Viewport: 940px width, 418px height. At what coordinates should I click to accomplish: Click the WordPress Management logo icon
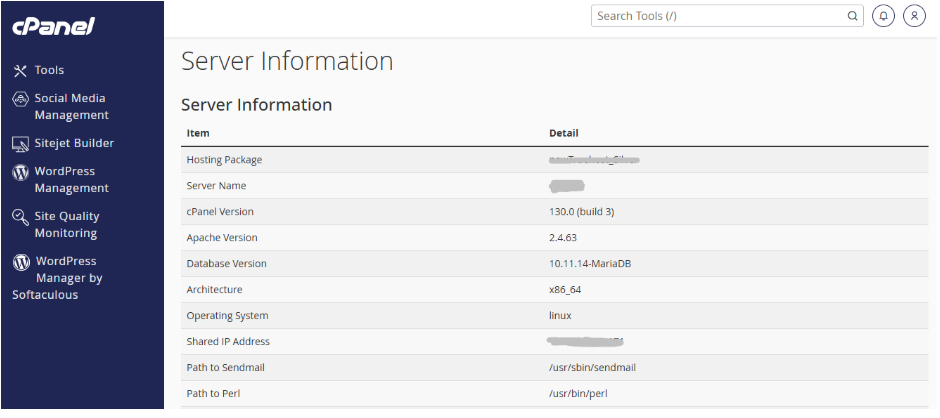tap(20, 172)
